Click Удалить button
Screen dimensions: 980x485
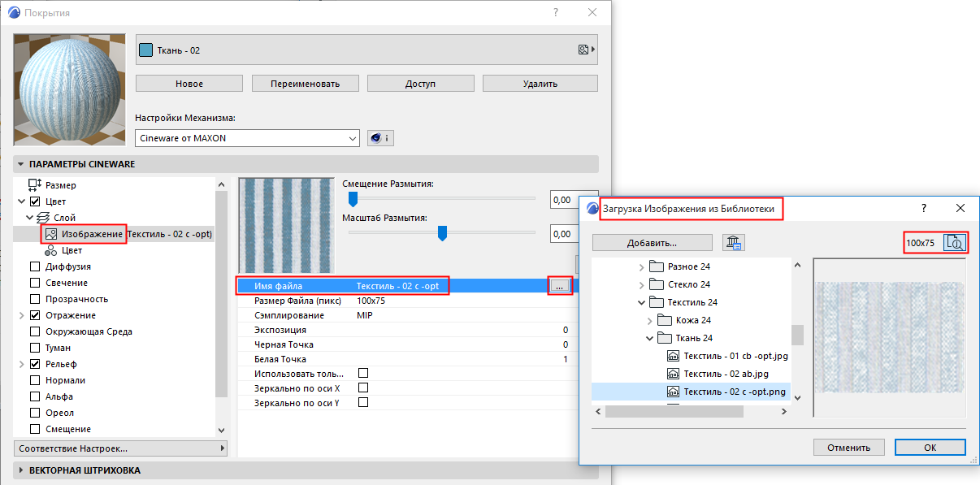tap(540, 84)
